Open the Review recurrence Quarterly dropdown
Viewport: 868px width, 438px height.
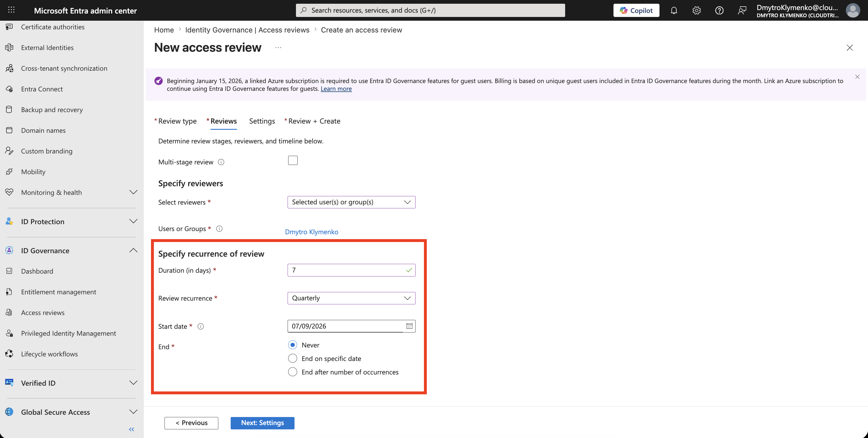click(351, 298)
